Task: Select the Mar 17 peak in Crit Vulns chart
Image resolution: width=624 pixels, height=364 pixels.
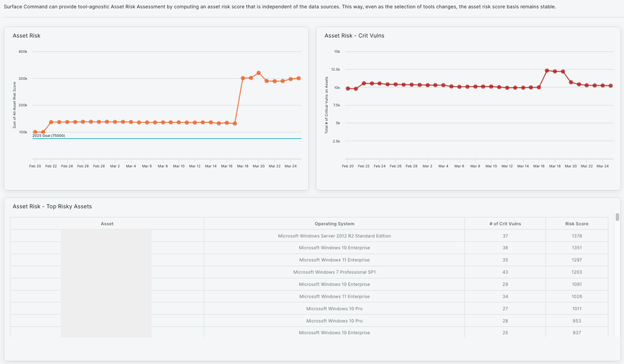Action: tap(548, 70)
